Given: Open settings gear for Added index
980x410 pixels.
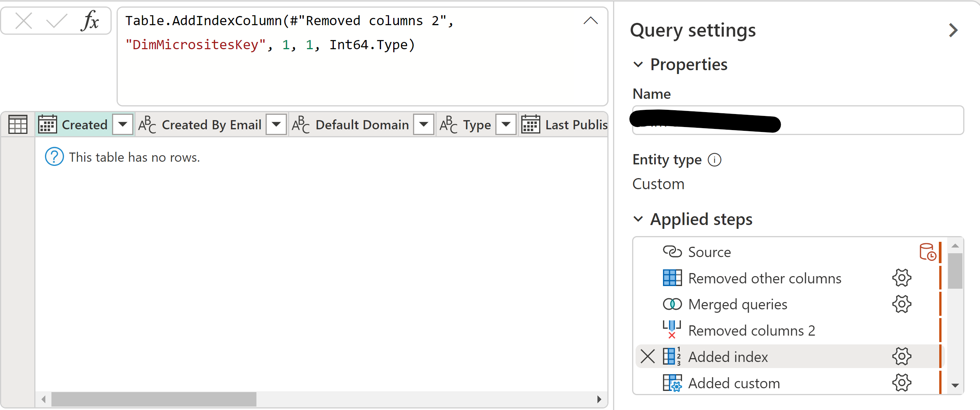Looking at the screenshot, I should click(x=902, y=356).
